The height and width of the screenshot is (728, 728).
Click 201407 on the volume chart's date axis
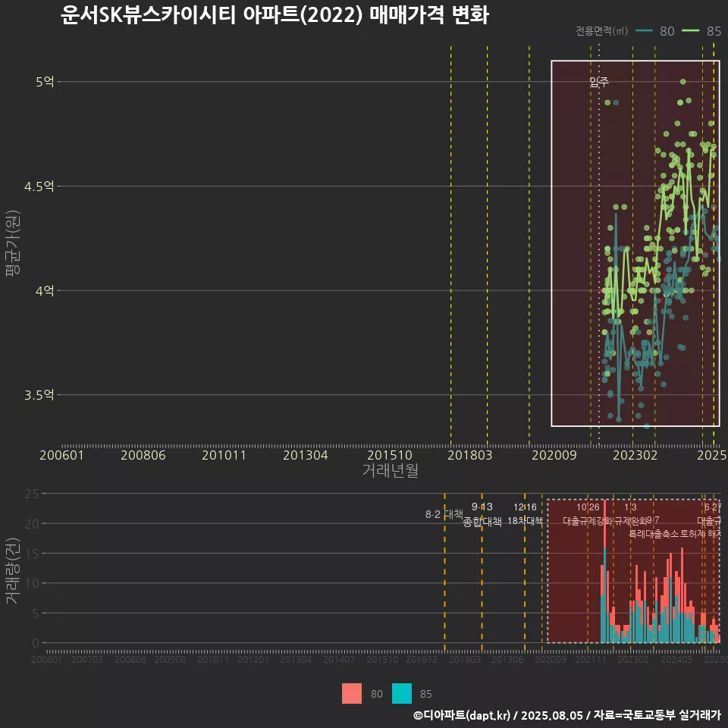[339, 659]
